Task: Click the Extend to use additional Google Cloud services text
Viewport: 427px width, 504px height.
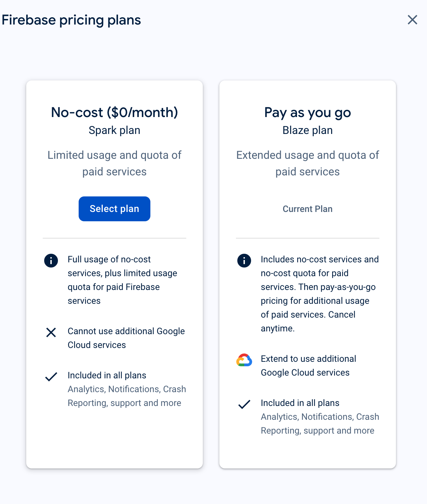Action: point(308,366)
